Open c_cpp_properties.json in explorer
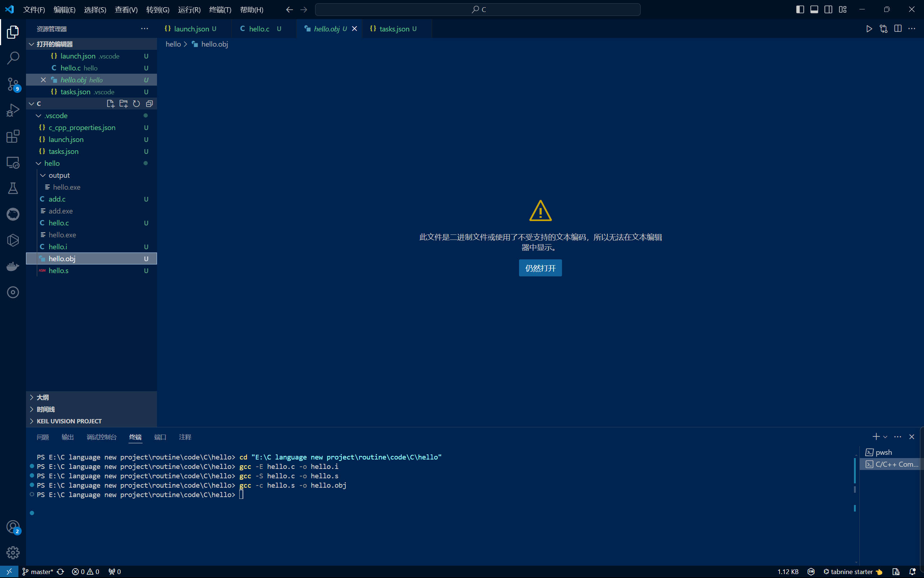The height and width of the screenshot is (578, 924). coord(91,127)
